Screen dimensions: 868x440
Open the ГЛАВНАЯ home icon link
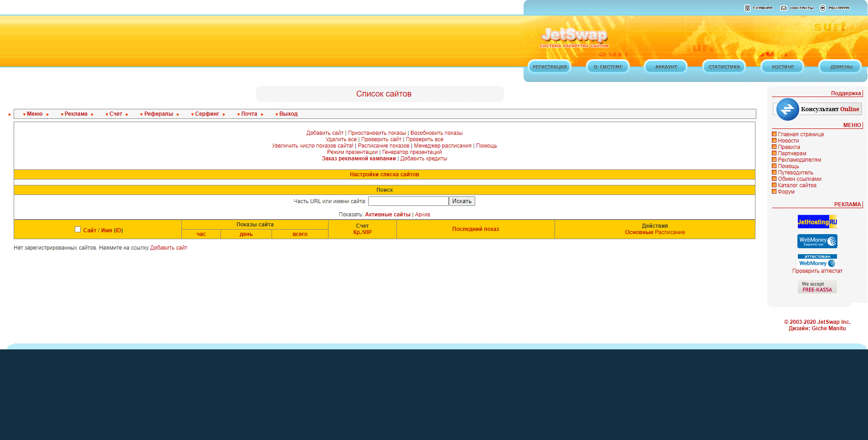click(x=759, y=8)
